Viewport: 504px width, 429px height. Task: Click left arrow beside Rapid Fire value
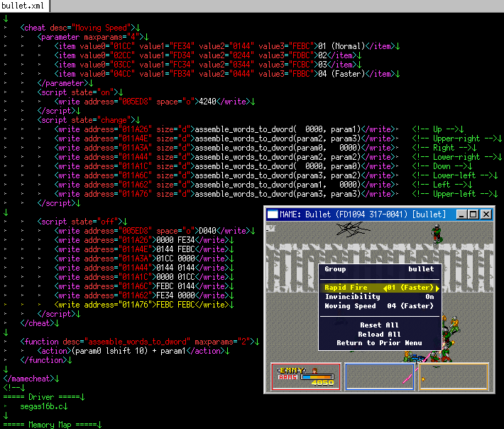[x=385, y=288]
